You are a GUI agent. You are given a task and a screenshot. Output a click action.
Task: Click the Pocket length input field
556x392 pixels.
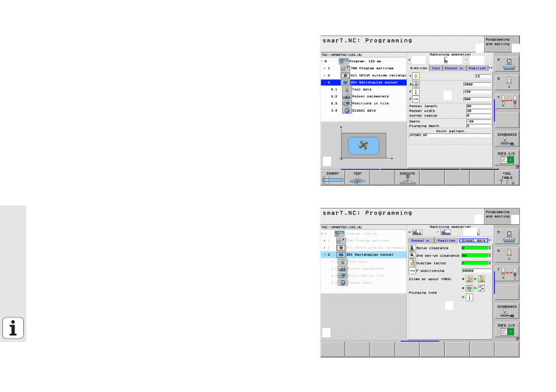[x=478, y=106]
